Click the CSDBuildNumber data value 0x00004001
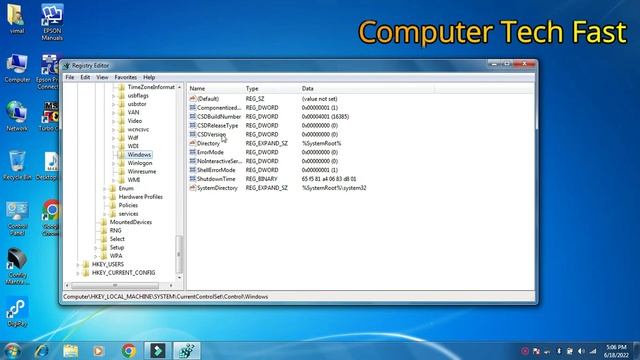Image resolution: width=640 pixels, height=360 pixels. pyautogui.click(x=325, y=117)
